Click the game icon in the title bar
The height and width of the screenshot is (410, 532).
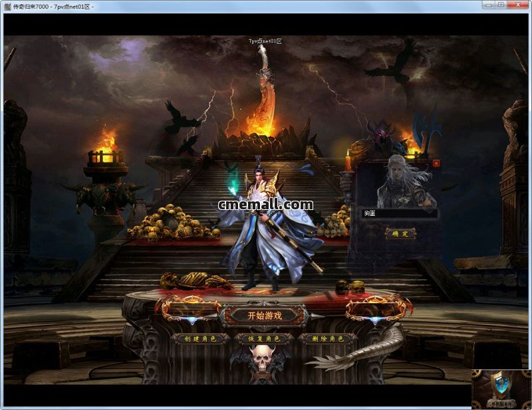[x=7, y=6]
